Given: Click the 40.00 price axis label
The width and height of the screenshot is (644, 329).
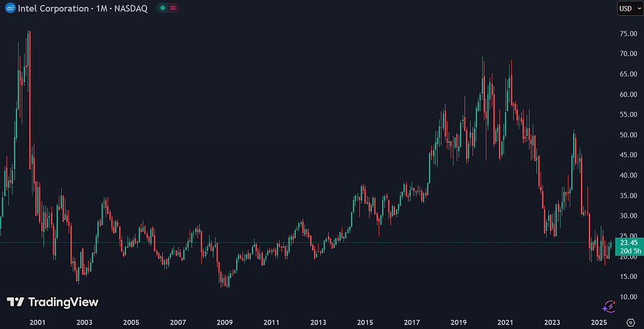Looking at the screenshot, I should (x=629, y=175).
